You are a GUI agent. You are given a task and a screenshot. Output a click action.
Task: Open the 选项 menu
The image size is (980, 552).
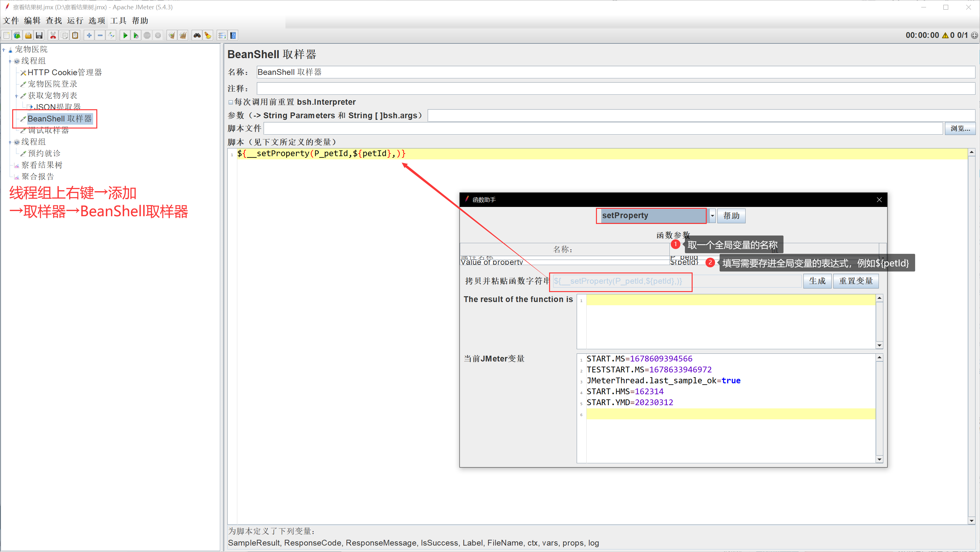click(x=96, y=21)
